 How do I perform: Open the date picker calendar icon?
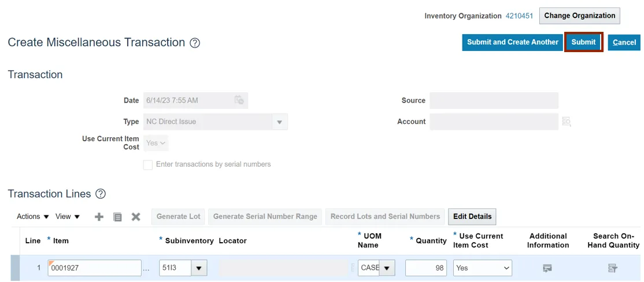(239, 100)
